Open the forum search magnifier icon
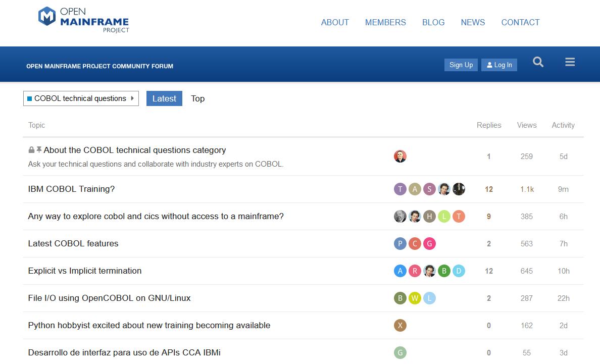The image size is (600, 364). tap(538, 62)
